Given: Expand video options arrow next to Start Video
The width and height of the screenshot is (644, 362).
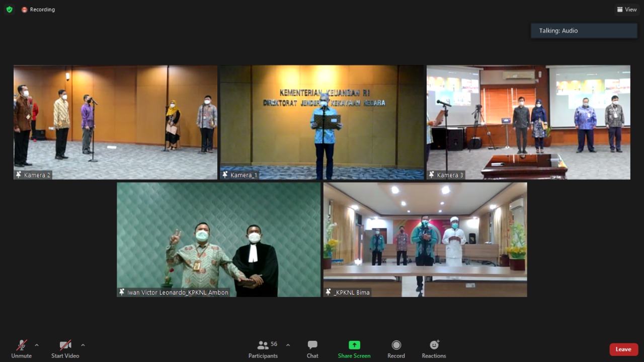Looking at the screenshot, I should (x=83, y=345).
